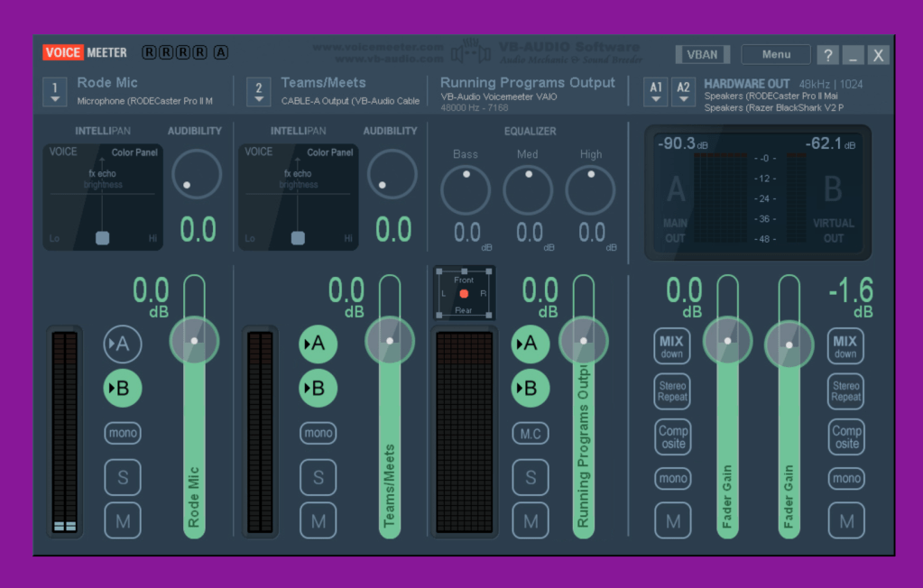Enable mono on the Rode Mic strip
The height and width of the screenshot is (588, 923).
[123, 433]
